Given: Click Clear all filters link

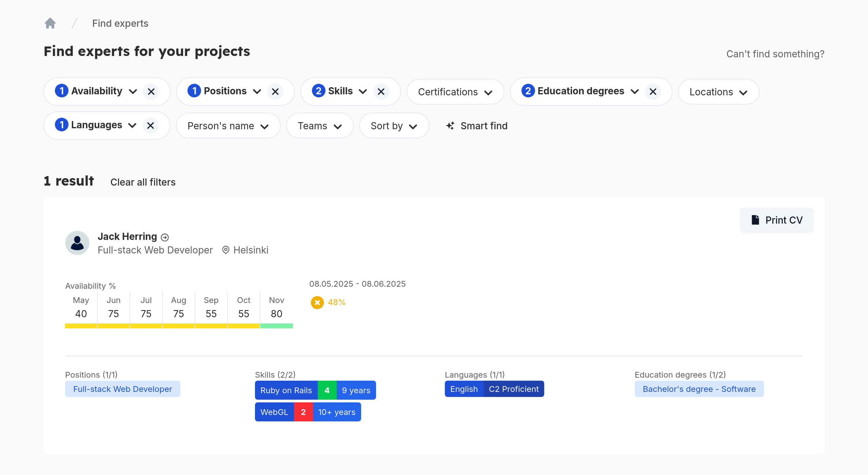Looking at the screenshot, I should [x=143, y=182].
